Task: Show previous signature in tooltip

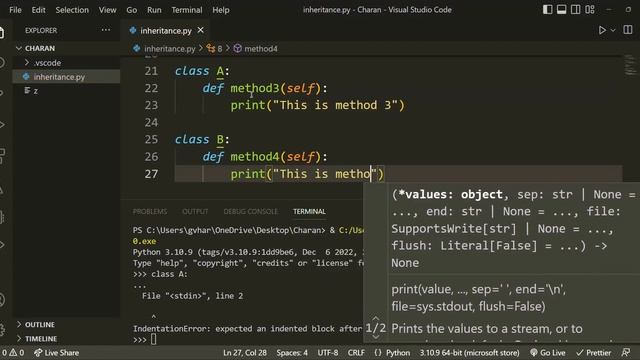Action: 376,318
